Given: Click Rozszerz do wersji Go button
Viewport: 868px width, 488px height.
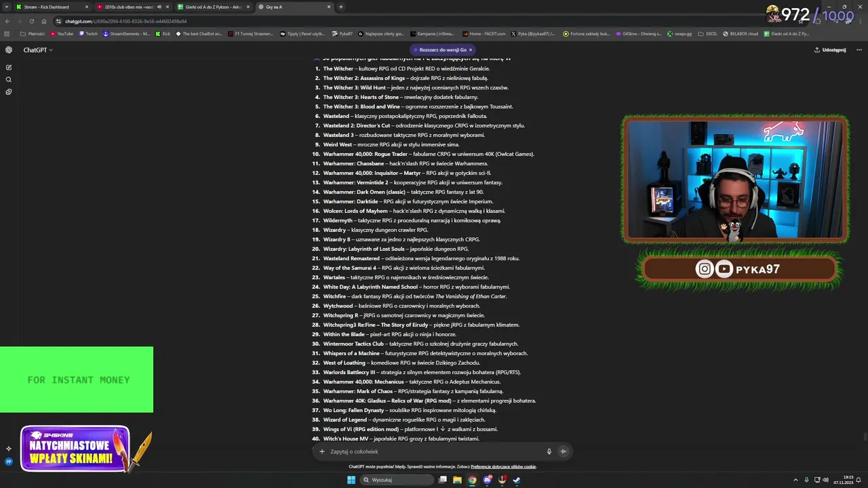Looking at the screenshot, I should tap(443, 49).
